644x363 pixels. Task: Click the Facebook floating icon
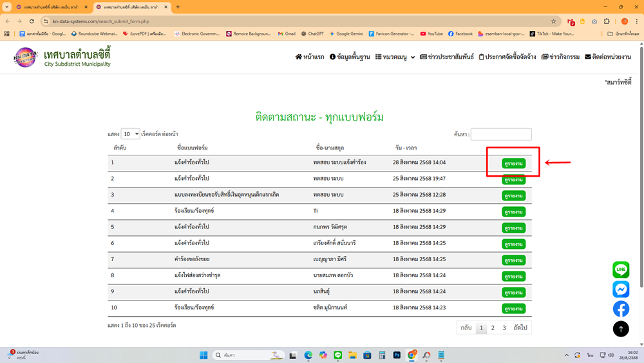point(621,309)
